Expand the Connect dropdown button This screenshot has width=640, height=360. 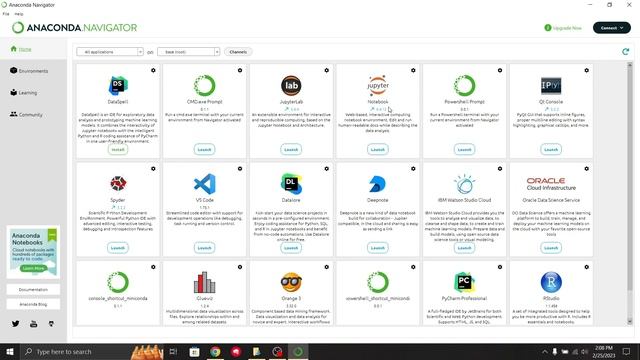point(611,28)
